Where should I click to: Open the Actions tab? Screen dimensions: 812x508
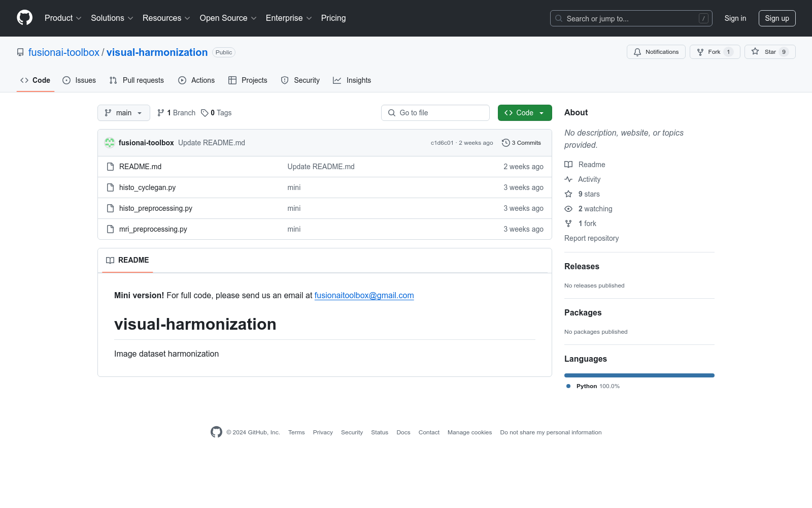tap(196, 80)
